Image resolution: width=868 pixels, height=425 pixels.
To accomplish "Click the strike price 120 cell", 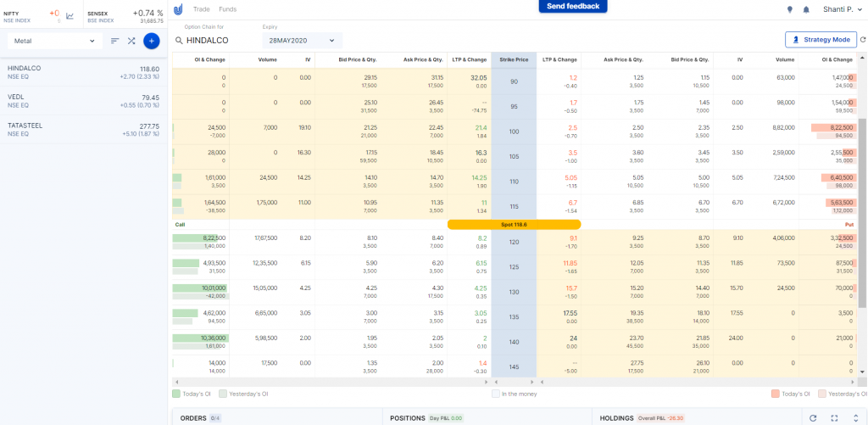I will [514, 243].
